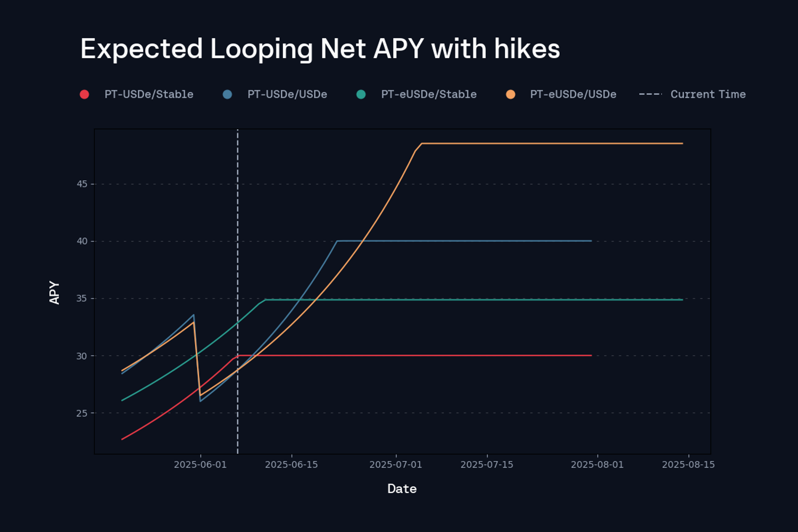798x532 pixels.
Task: Click the 45 tick on the APY axis
Action: tap(82, 184)
